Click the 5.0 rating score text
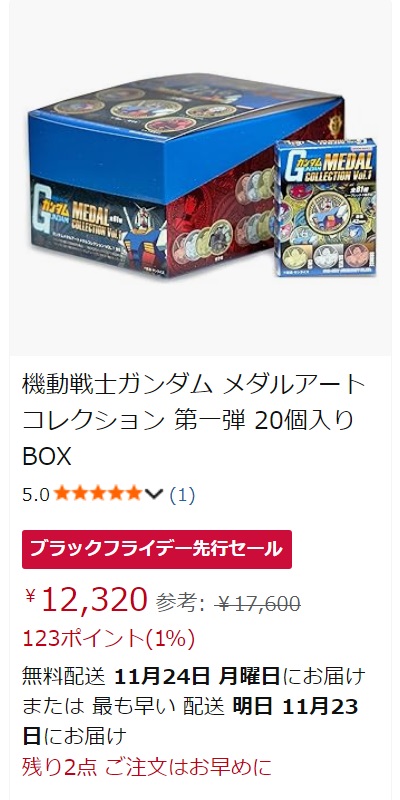Viewport: 400px width, 800px height. point(36,494)
